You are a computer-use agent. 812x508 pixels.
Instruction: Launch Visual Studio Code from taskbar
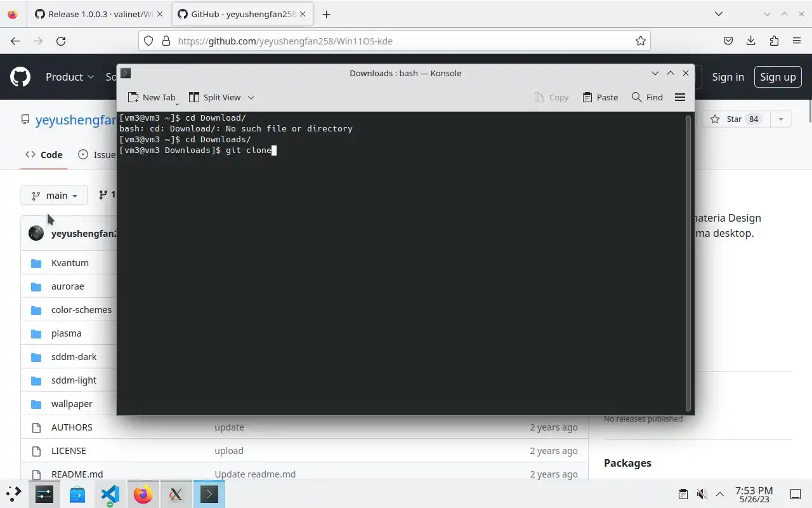click(110, 494)
